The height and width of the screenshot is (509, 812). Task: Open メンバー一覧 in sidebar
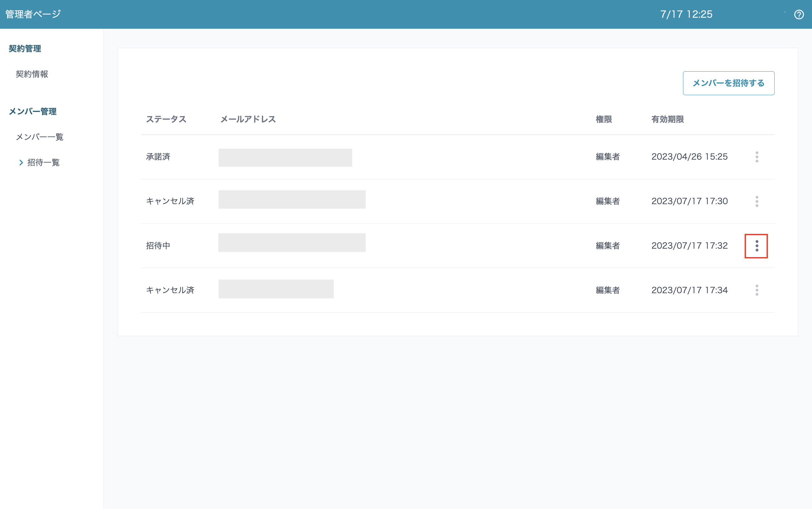(40, 137)
